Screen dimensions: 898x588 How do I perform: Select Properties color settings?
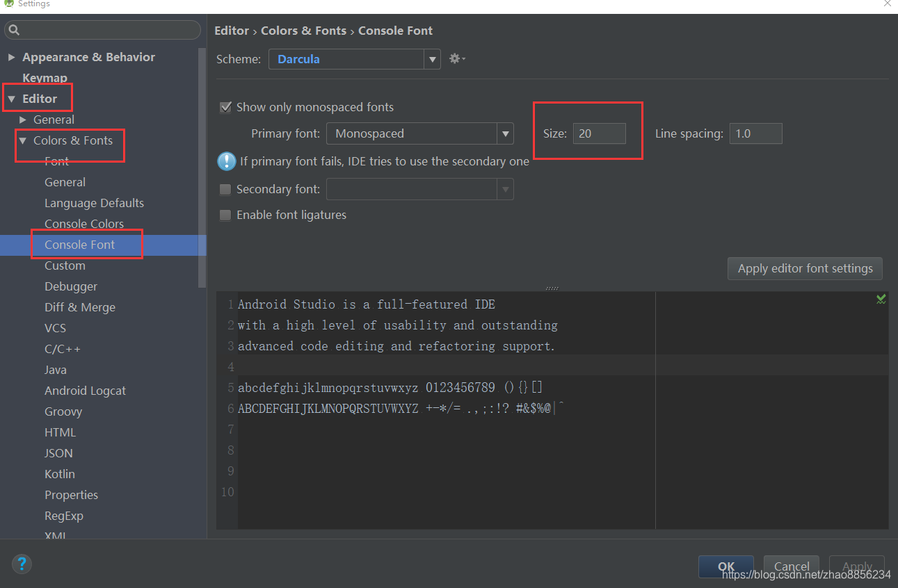(71, 495)
